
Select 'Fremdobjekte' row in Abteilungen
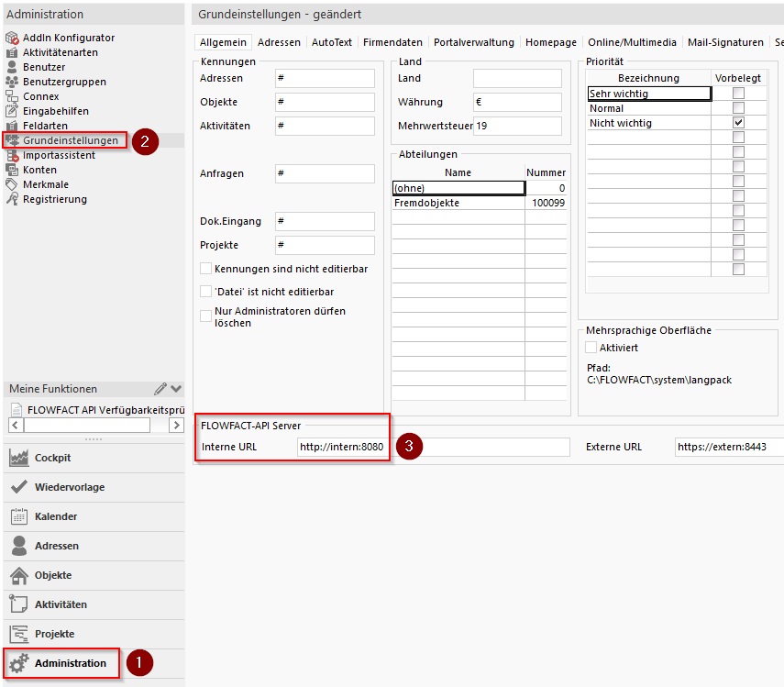coord(480,203)
